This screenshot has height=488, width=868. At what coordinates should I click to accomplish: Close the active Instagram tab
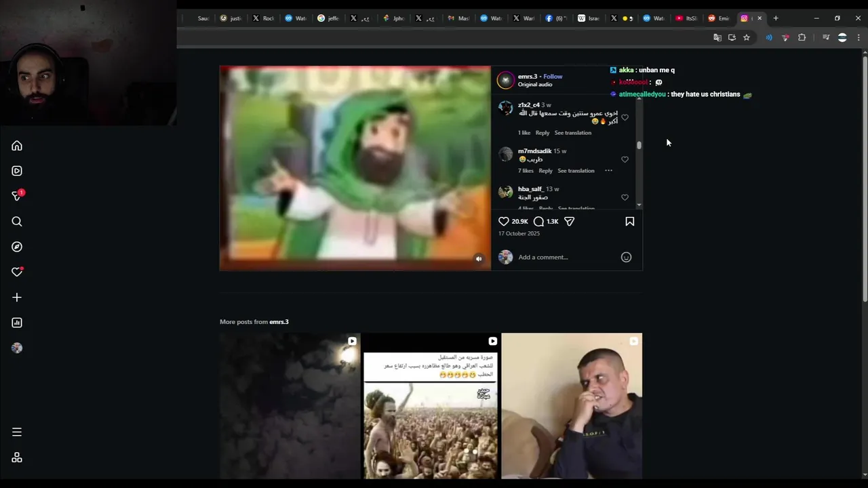point(759,18)
